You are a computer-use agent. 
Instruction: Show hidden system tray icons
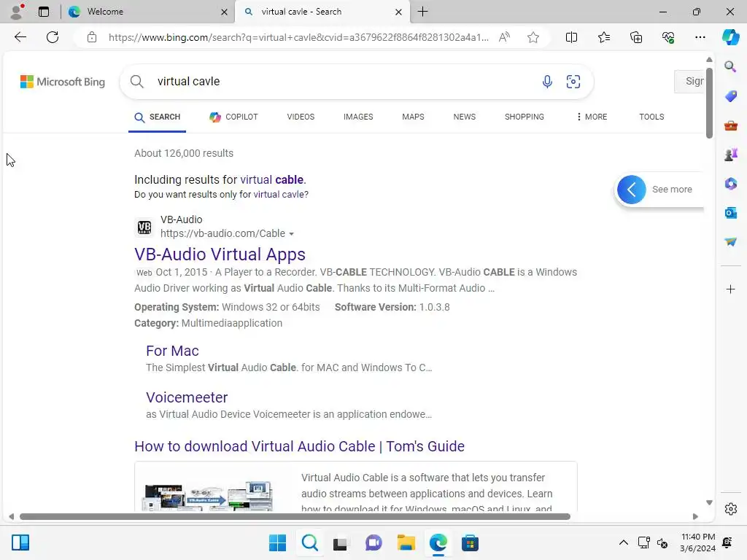point(623,542)
